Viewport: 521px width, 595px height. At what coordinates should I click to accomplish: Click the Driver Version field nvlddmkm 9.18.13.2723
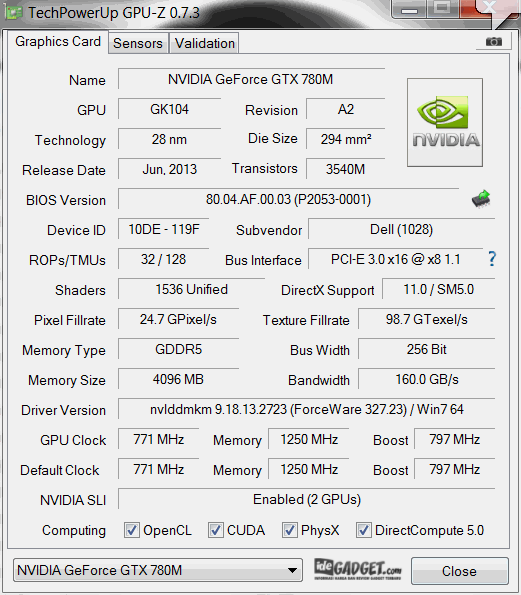pos(307,409)
